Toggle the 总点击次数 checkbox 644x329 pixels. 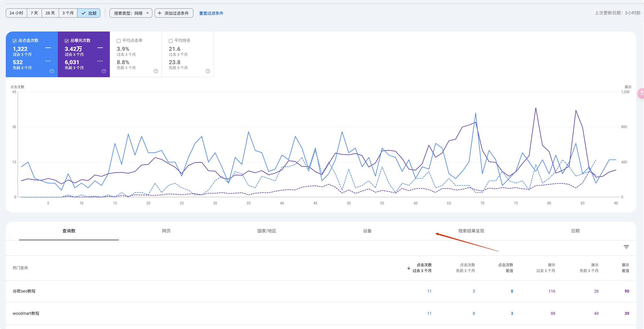14,41
